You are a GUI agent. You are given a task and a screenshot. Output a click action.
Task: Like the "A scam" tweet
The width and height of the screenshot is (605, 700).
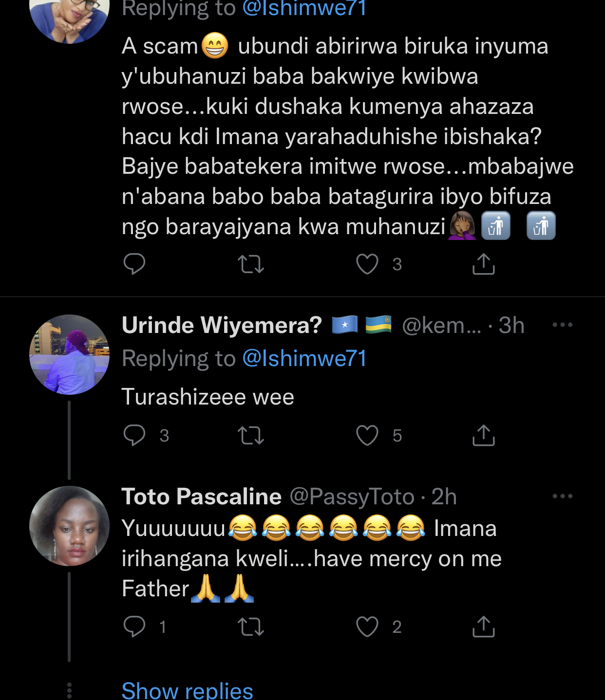tap(367, 264)
